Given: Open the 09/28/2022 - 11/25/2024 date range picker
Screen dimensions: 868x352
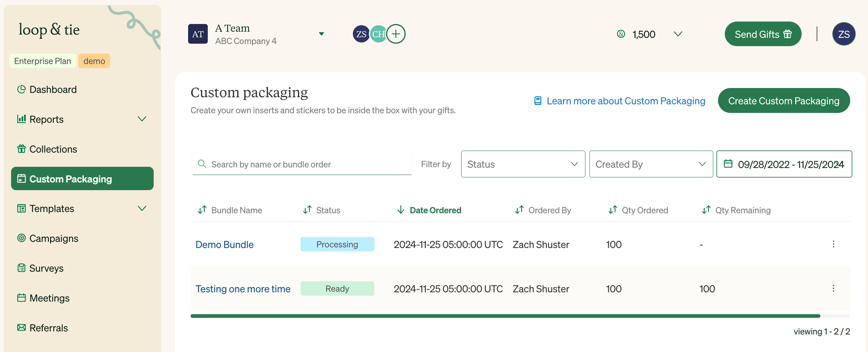Looking at the screenshot, I should [x=784, y=164].
